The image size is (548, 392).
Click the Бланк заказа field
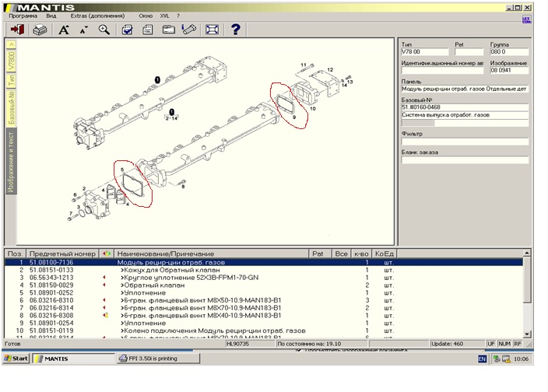point(464,160)
